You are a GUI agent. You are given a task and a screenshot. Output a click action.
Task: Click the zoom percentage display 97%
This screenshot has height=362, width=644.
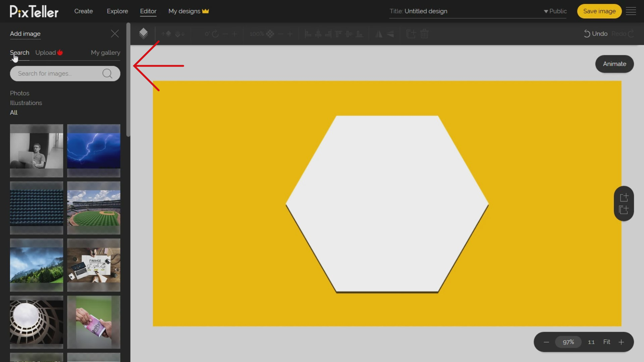569,342
